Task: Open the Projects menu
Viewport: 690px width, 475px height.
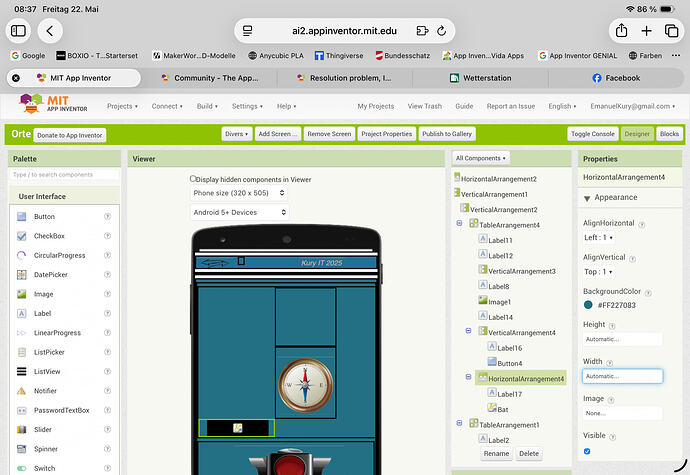Action: coord(122,106)
